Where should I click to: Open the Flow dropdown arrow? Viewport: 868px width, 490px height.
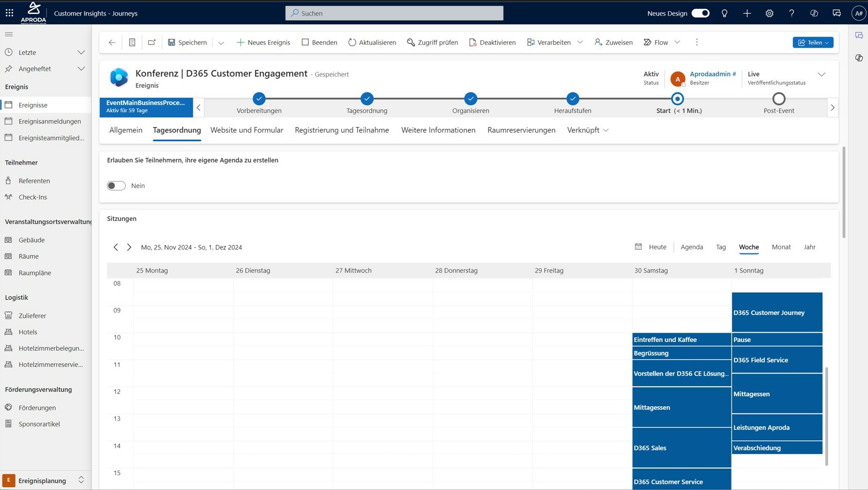click(x=678, y=42)
